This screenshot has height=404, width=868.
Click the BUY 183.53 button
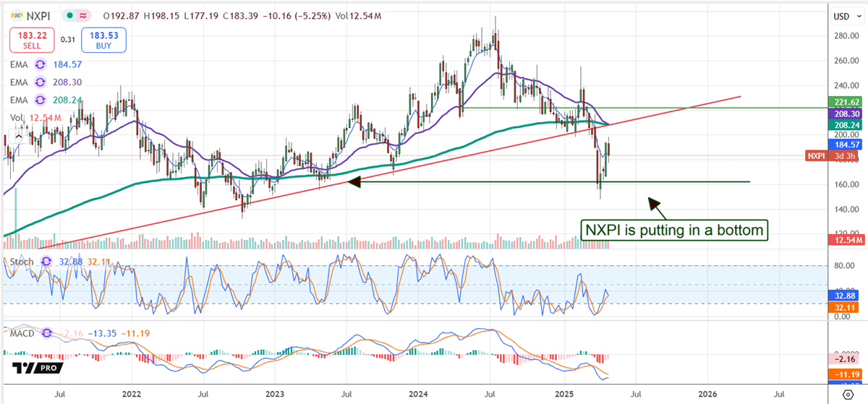point(104,40)
